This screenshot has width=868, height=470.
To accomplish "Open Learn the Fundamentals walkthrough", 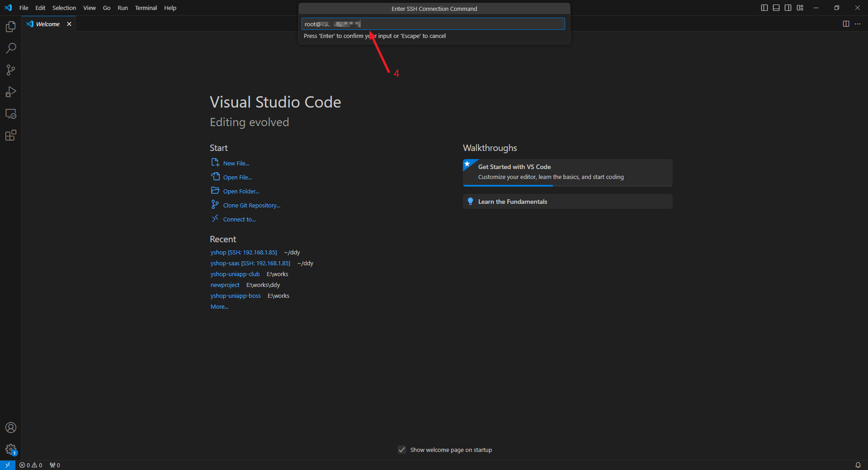I will (567, 202).
